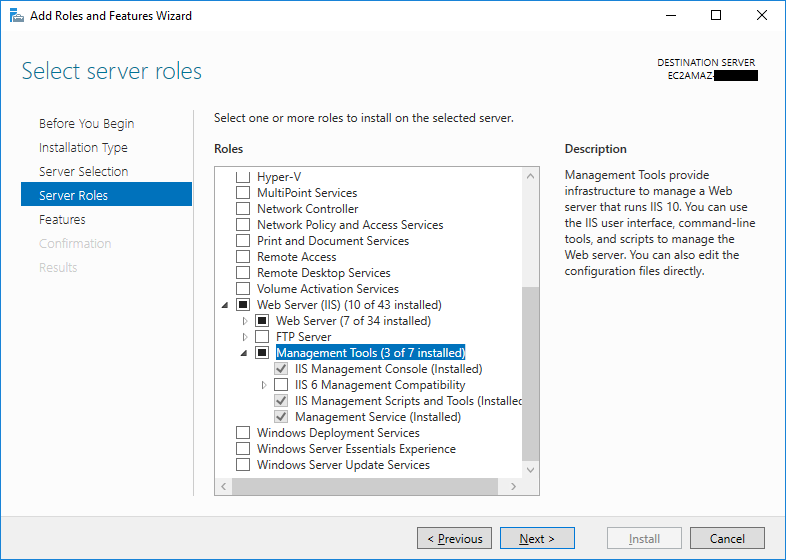The height and width of the screenshot is (560, 786).
Task: Cancel the wizard
Action: [727, 538]
